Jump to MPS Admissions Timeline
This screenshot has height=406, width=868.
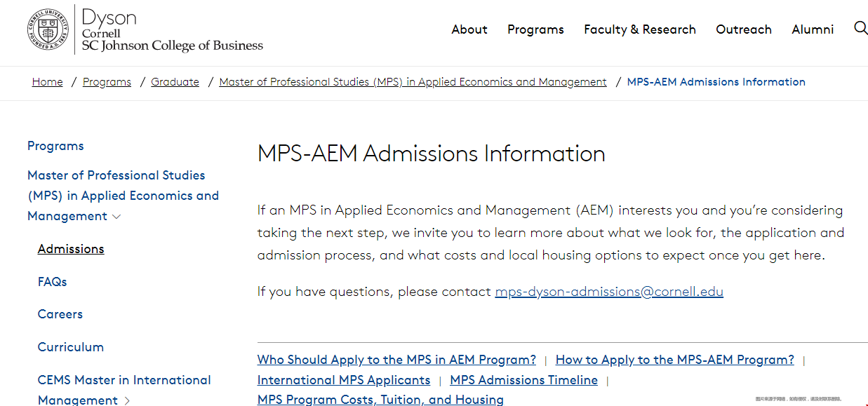coord(523,380)
